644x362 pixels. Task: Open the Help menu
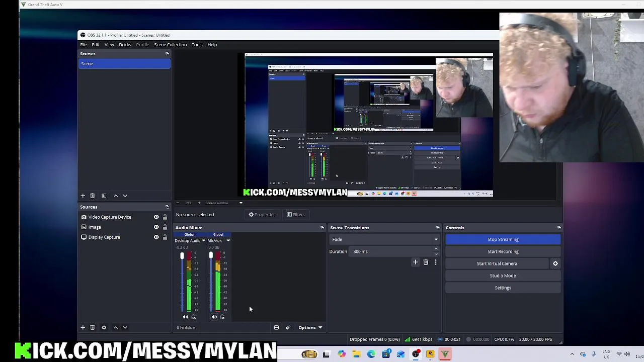[212, 45]
